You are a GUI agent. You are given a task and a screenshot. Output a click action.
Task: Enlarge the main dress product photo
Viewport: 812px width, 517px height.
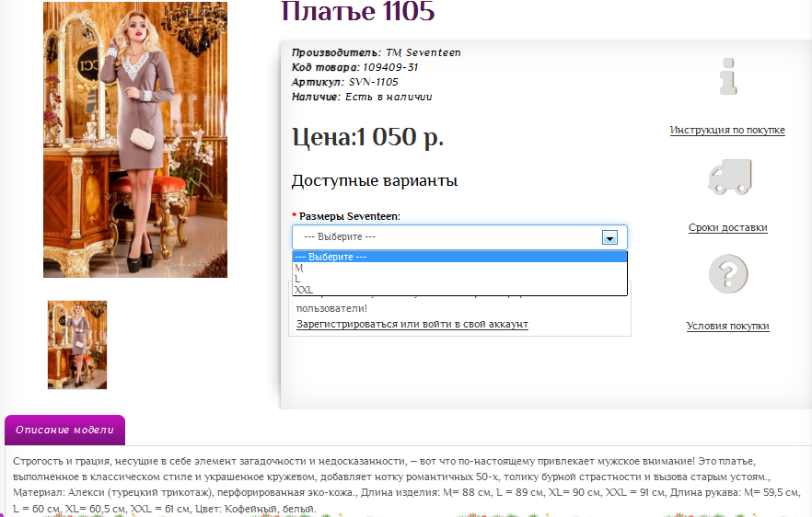(x=135, y=140)
